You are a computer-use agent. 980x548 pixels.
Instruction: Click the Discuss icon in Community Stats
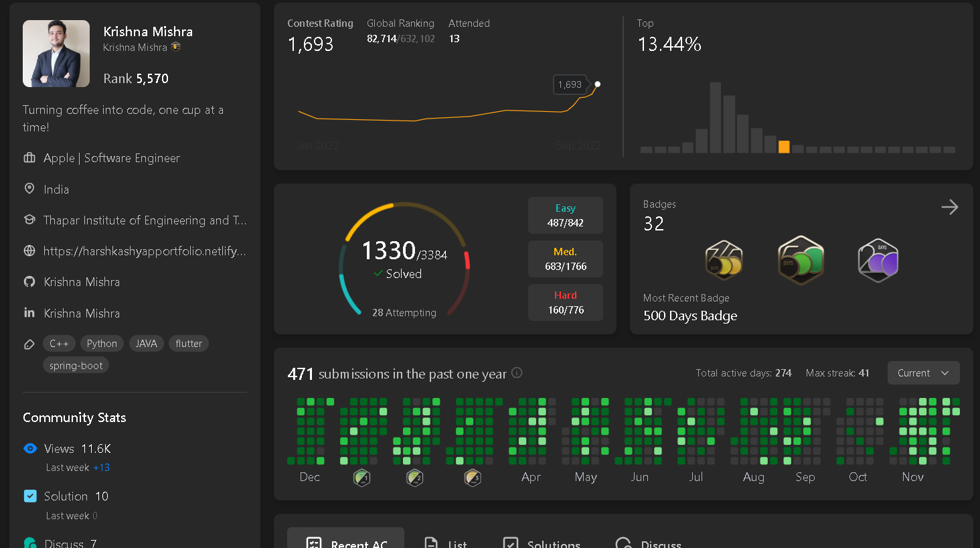tap(30, 543)
